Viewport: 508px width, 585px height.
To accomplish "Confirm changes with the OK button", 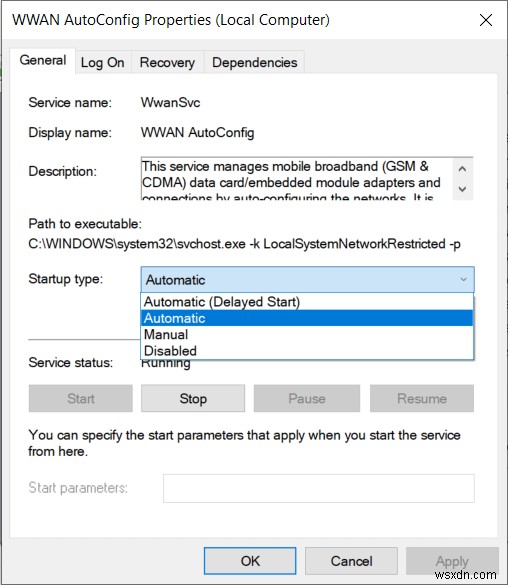I will coord(250,561).
